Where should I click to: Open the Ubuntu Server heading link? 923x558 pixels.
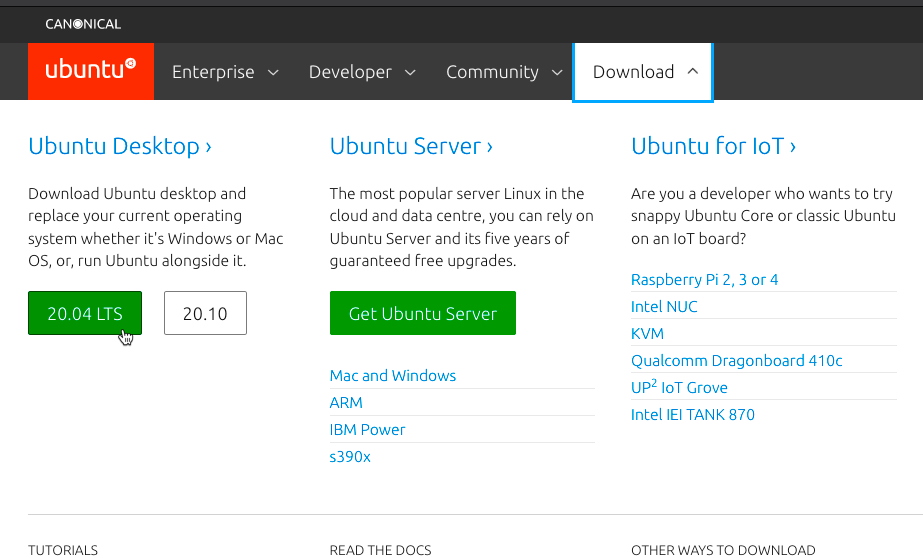click(x=411, y=146)
